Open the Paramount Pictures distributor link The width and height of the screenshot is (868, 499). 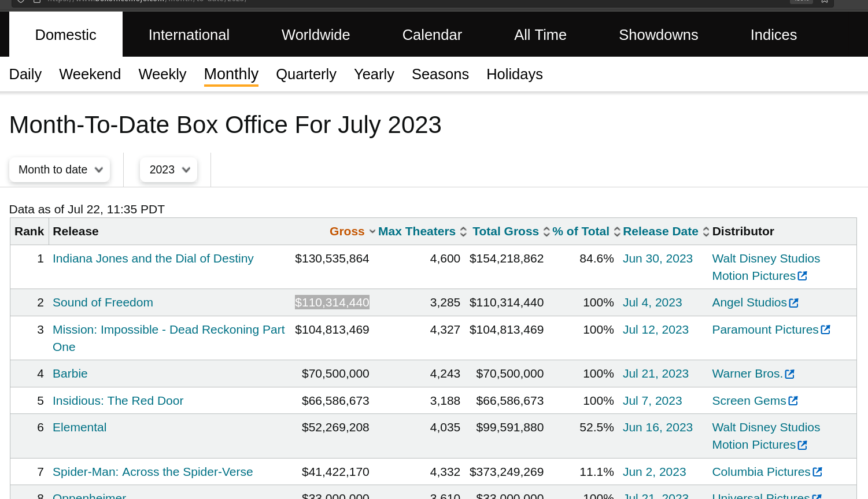tap(766, 330)
